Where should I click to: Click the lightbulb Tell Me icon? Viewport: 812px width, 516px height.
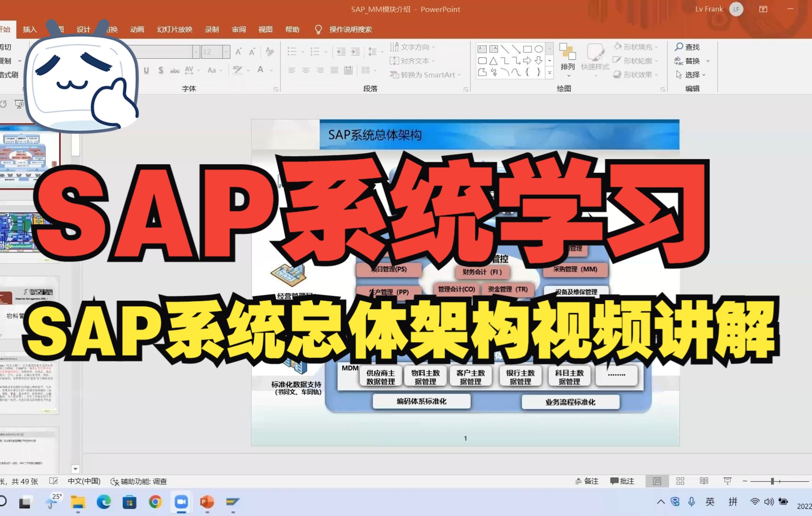pyautogui.click(x=318, y=30)
